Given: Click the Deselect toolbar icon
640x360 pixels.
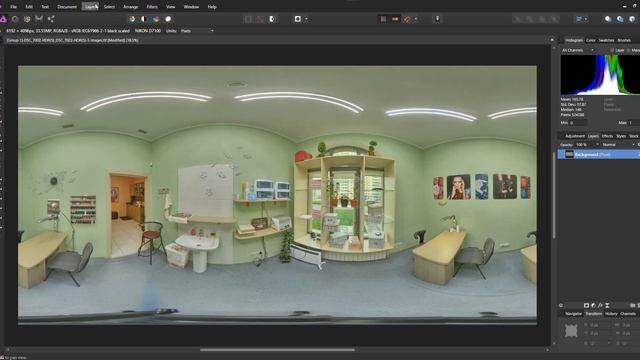Looking at the screenshot, I should (260, 19).
